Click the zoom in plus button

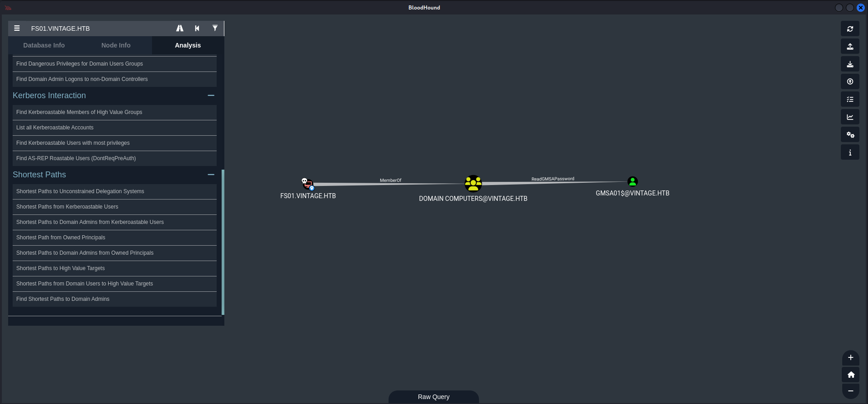pos(850,357)
